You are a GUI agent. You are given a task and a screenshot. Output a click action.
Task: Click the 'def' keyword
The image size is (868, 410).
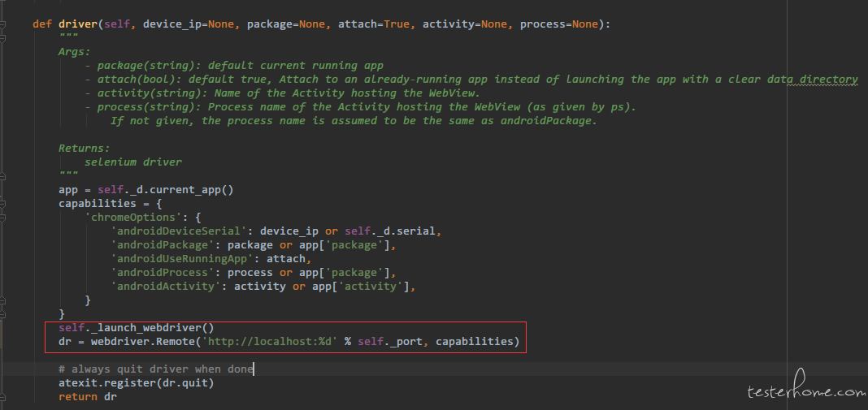(42, 24)
